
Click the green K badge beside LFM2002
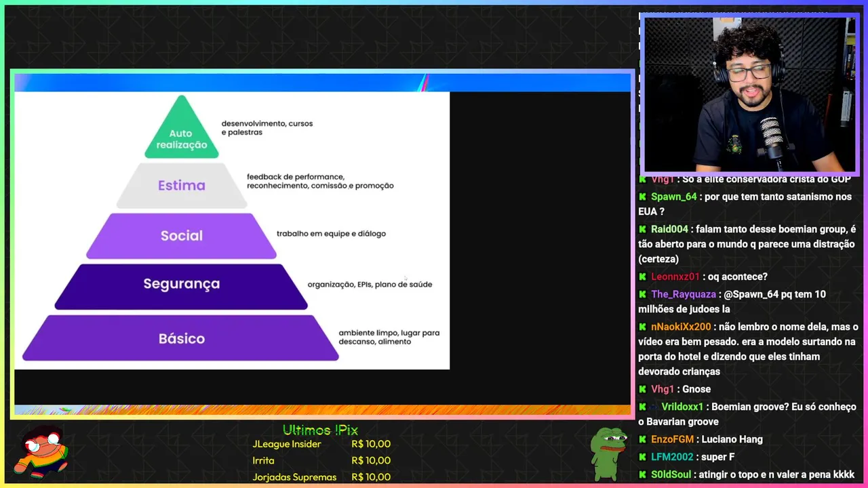click(x=642, y=457)
